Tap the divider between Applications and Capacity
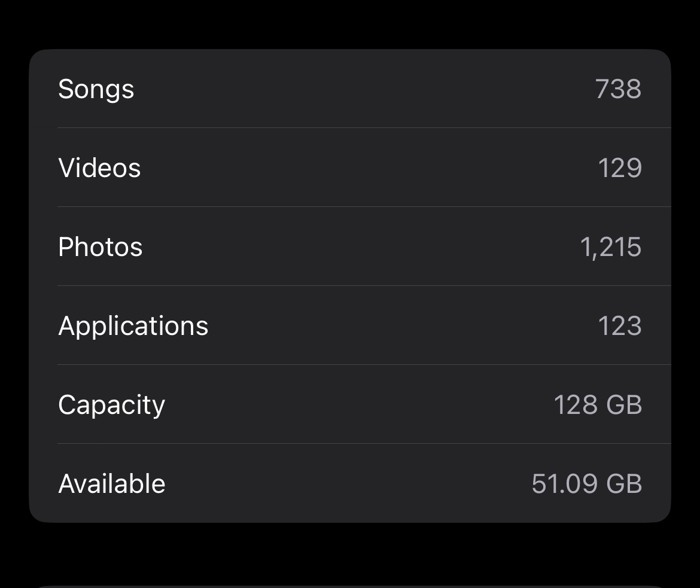This screenshot has height=588, width=700. point(364,364)
